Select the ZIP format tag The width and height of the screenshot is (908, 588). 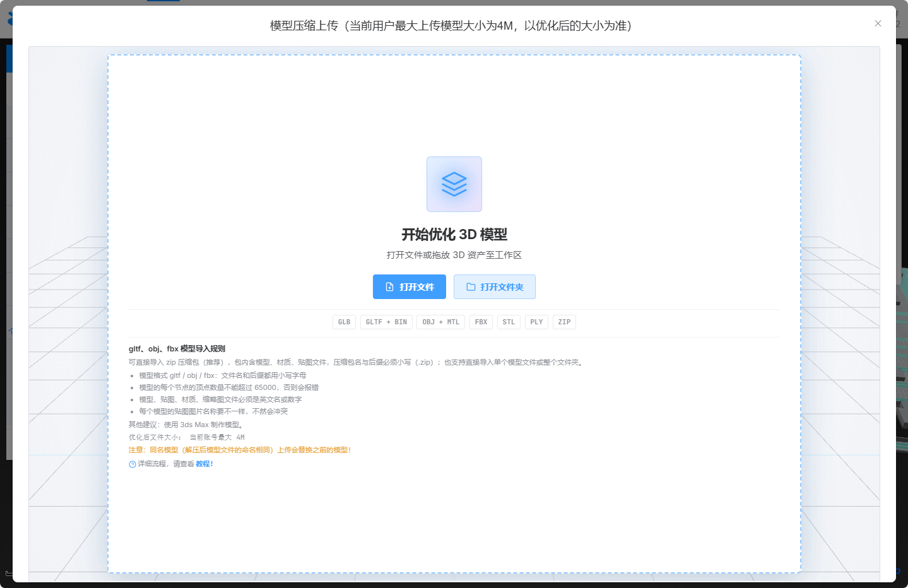(564, 322)
